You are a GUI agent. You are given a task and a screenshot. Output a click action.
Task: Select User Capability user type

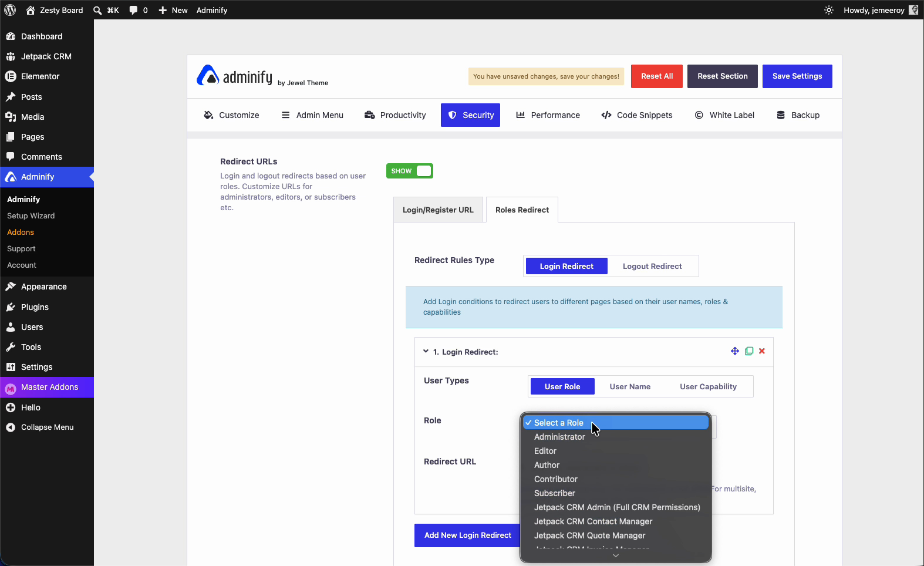point(708,386)
